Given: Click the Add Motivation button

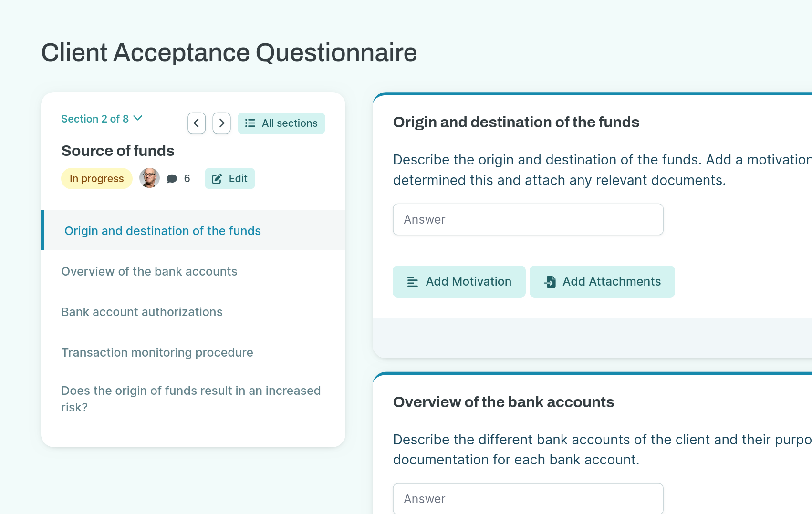Looking at the screenshot, I should [458, 281].
